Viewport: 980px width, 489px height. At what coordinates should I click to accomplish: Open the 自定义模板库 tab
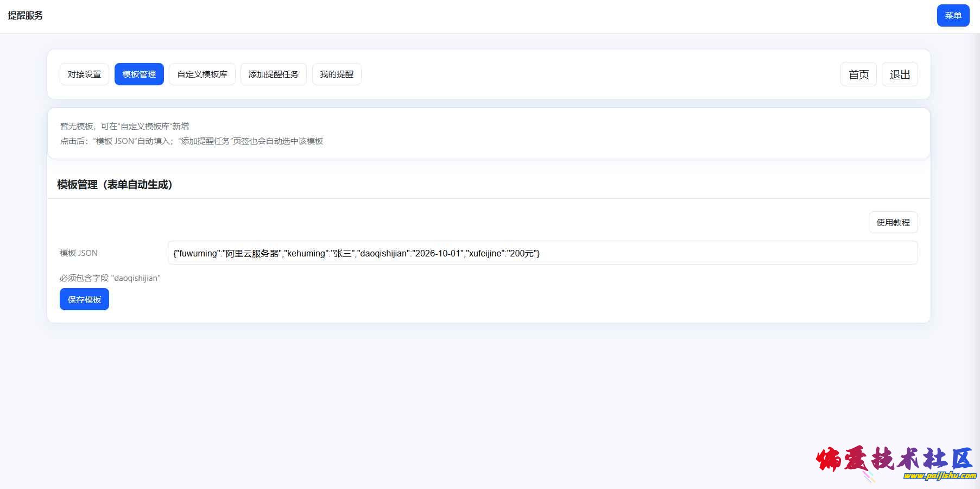[x=202, y=74]
